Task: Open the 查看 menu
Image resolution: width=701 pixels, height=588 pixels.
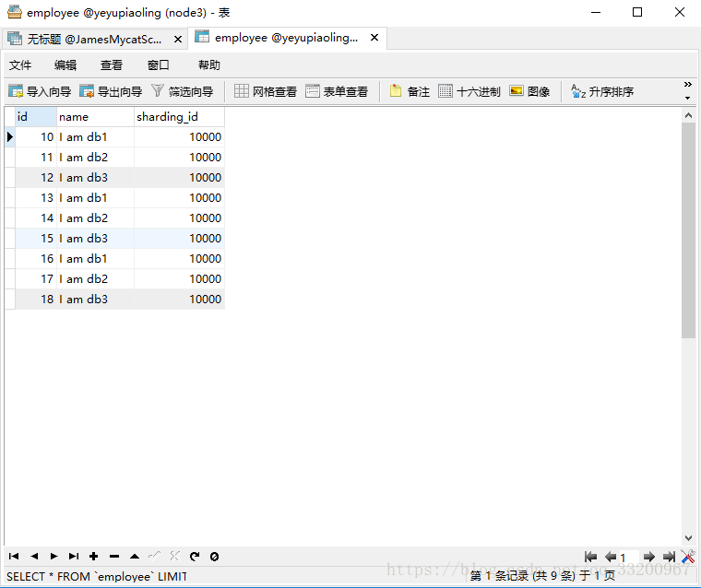Action: coord(112,65)
